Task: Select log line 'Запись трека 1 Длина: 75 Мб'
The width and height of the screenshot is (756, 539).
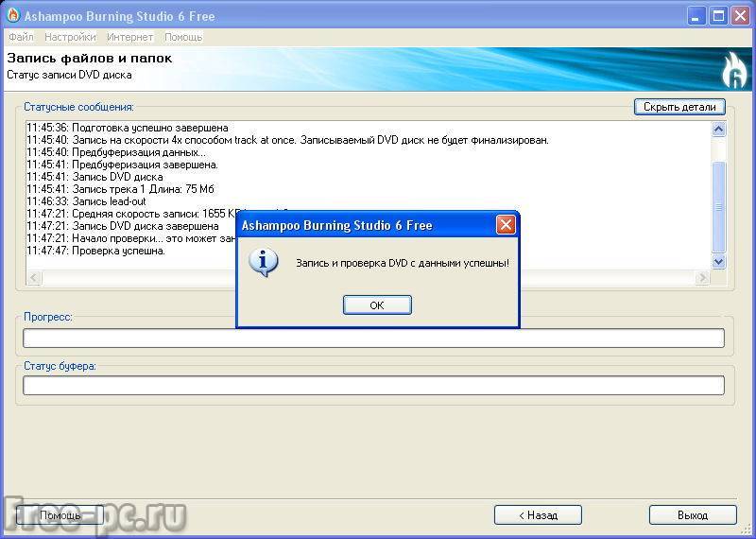Action: pyautogui.click(x=121, y=189)
